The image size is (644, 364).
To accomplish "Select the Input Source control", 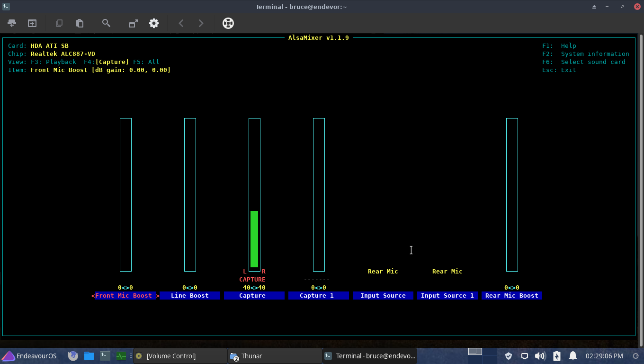I will (x=383, y=295).
